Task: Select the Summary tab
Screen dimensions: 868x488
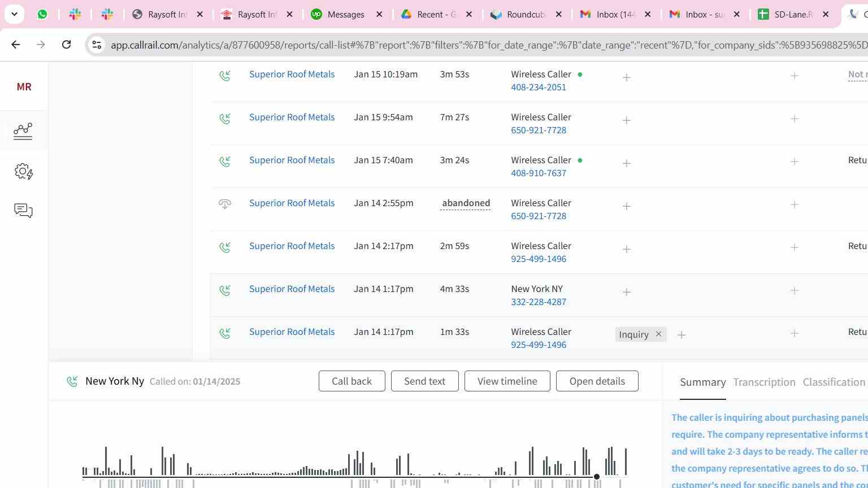Action: click(x=702, y=382)
